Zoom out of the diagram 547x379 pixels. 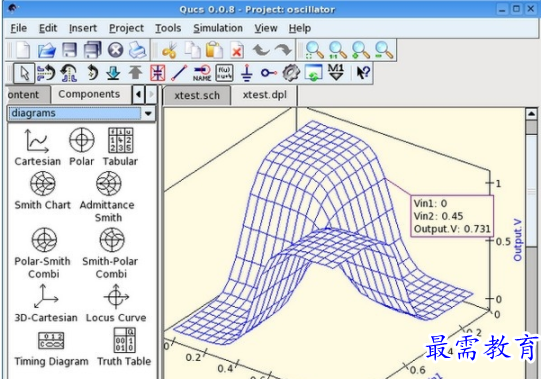tap(384, 50)
